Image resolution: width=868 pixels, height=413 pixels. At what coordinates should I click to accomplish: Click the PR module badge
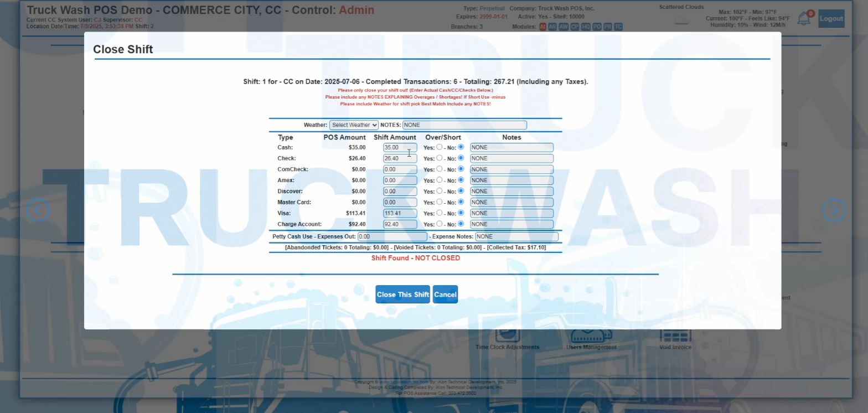pos(608,27)
